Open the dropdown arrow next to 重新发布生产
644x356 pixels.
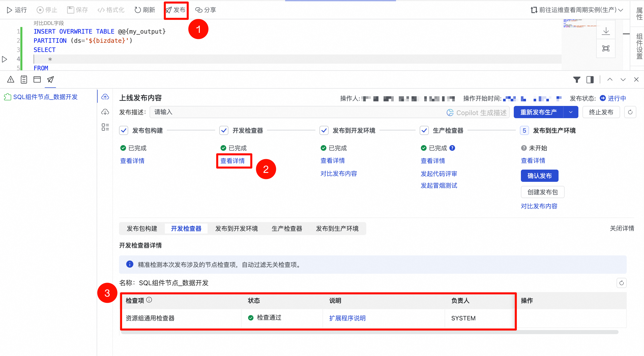(570, 112)
